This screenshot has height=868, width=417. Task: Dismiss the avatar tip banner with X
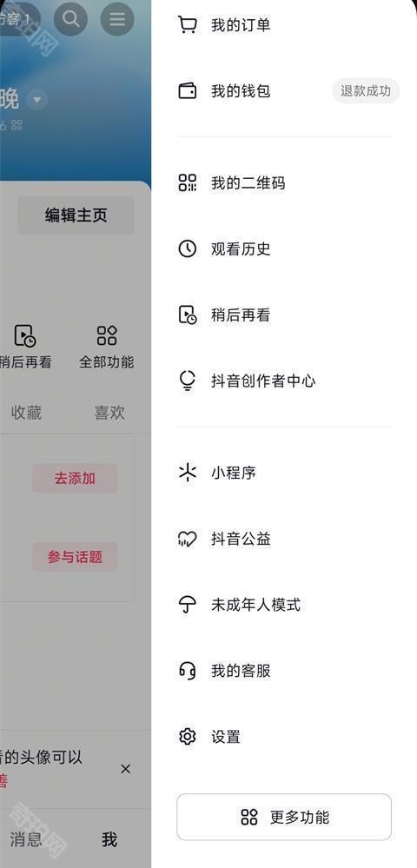(x=126, y=769)
